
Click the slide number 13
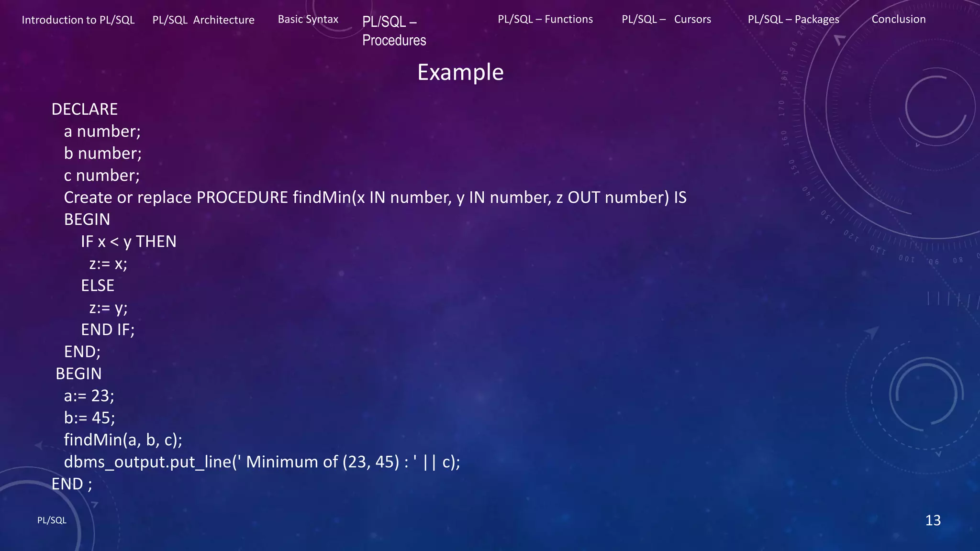tap(933, 520)
